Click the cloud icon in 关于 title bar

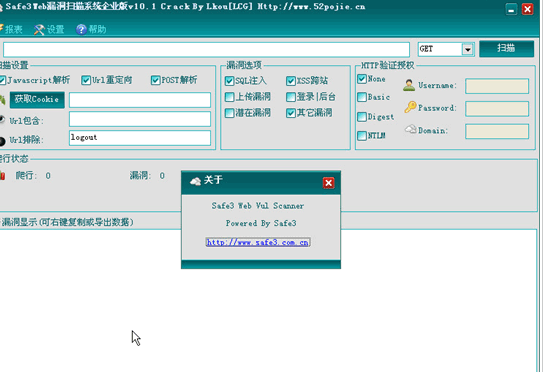[195, 181]
